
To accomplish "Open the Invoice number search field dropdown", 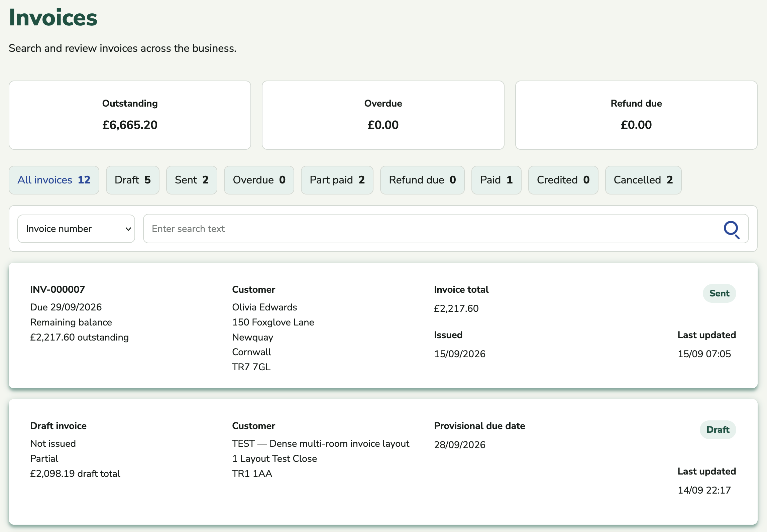I will pos(76,229).
